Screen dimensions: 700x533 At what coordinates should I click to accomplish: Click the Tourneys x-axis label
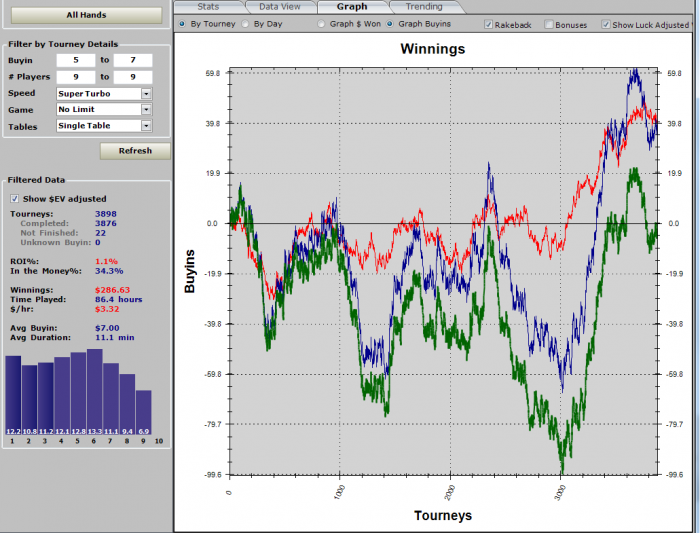click(x=443, y=516)
